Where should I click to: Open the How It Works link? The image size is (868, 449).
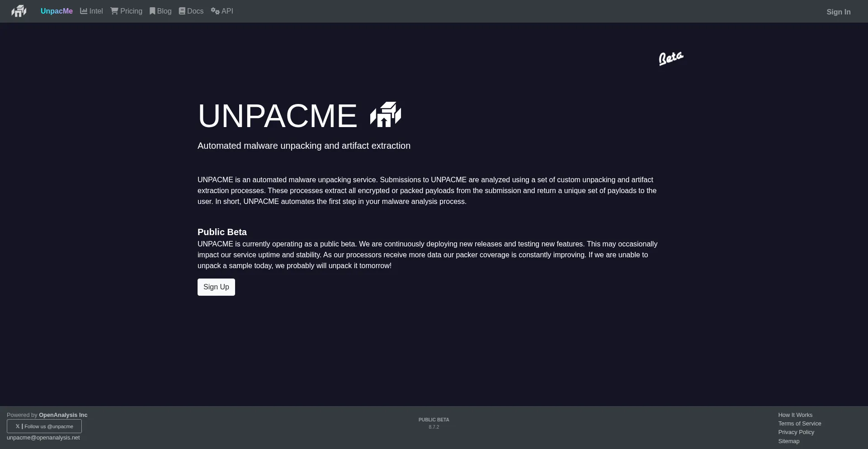(795, 415)
